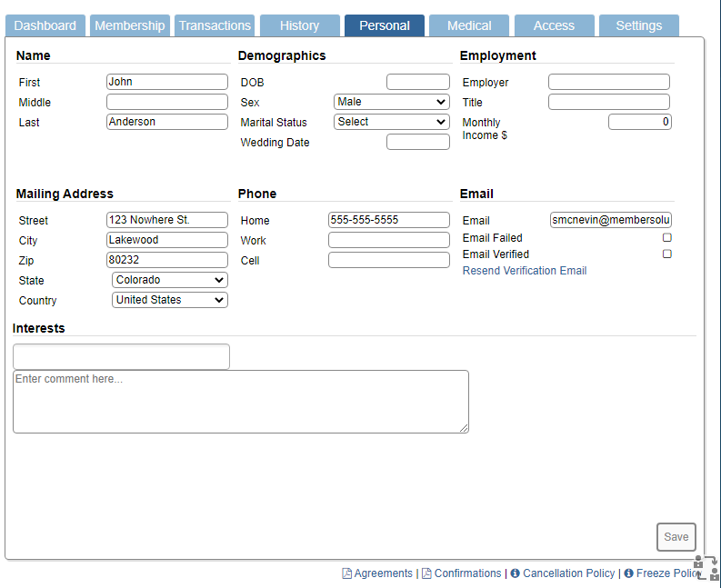Image resolution: width=721 pixels, height=588 pixels.
Task: Click the member switch icon in corner
Action: (706, 568)
